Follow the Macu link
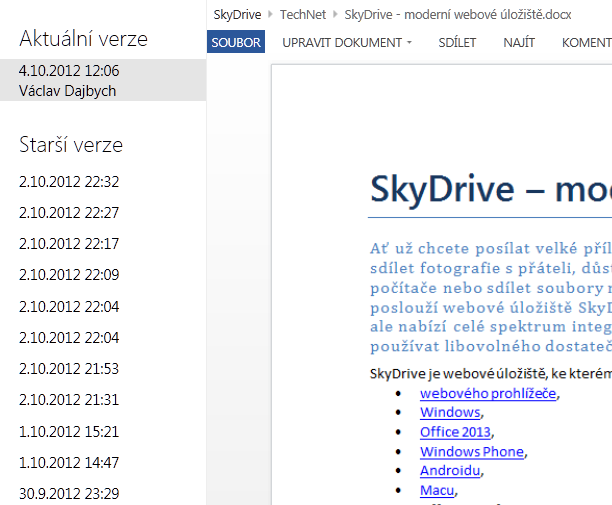This screenshot has width=612, height=505. click(437, 490)
